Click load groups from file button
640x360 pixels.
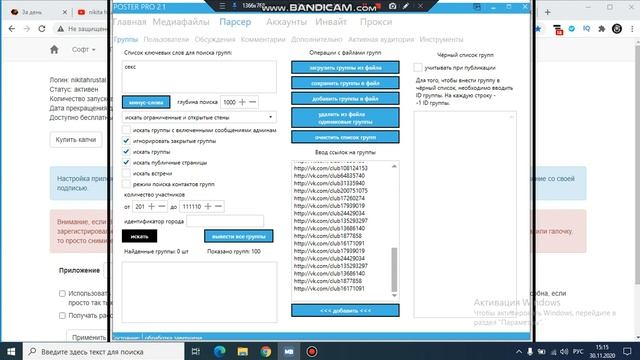click(x=345, y=68)
